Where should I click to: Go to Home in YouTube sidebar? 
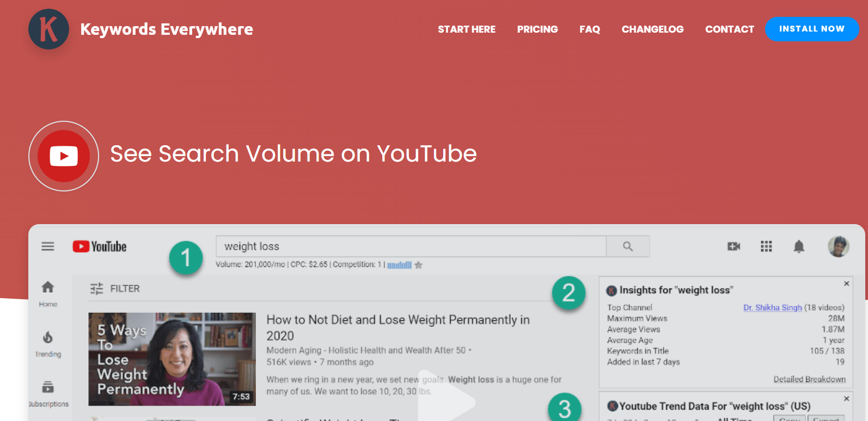coord(48,293)
